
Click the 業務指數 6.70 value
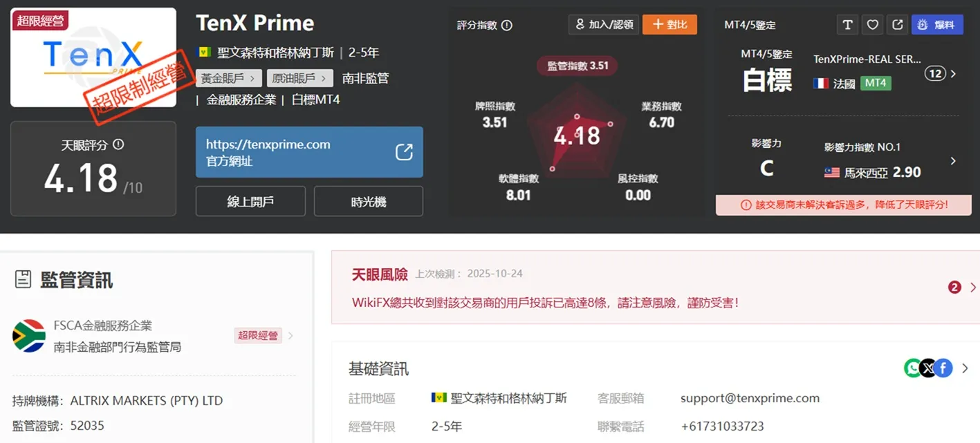coord(661,122)
